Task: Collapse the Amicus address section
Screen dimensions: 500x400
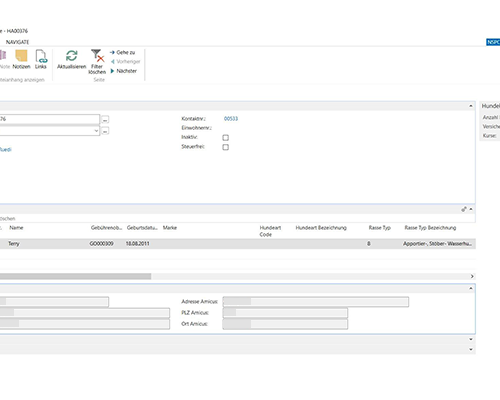Action: pyautogui.click(x=471, y=288)
